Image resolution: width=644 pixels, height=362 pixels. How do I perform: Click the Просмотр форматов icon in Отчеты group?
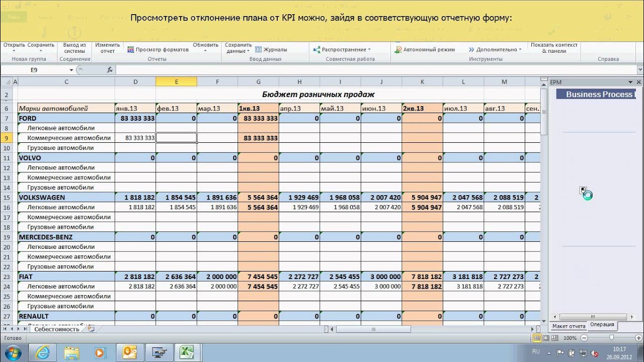pos(131,49)
